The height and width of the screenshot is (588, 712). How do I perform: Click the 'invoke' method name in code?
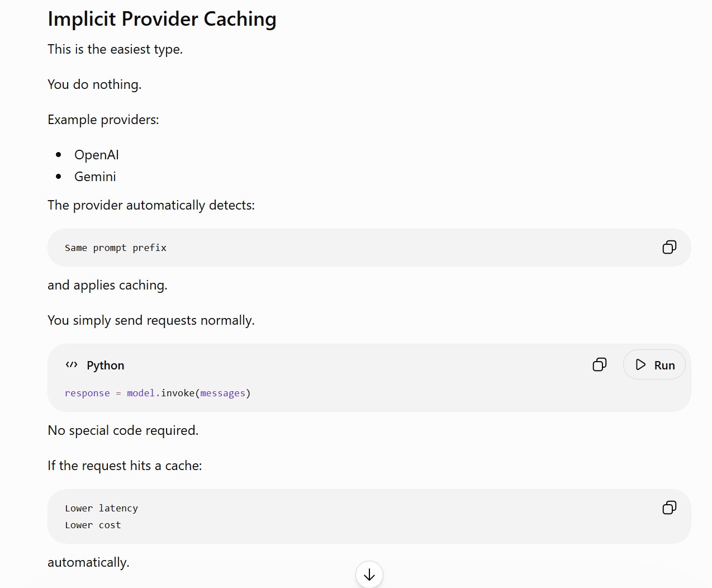tap(178, 393)
